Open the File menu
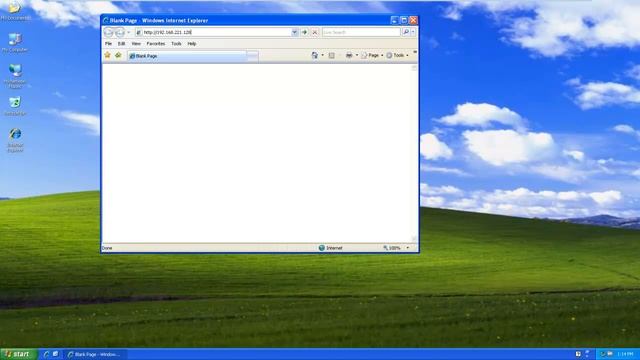The width and height of the screenshot is (640, 360). (x=108, y=44)
